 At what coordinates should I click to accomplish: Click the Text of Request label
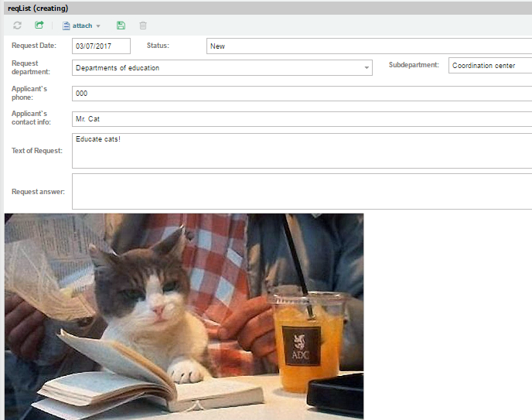[37, 151]
